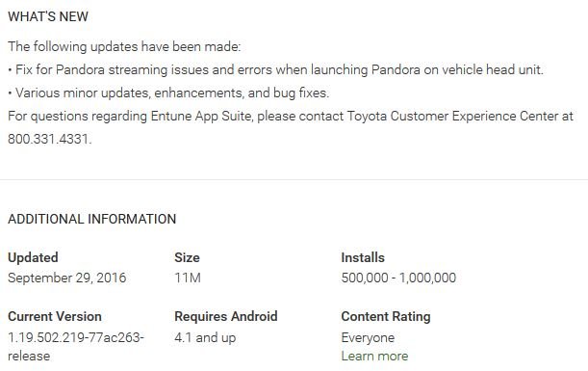
Task: Click the current version number text
Action: point(76,346)
